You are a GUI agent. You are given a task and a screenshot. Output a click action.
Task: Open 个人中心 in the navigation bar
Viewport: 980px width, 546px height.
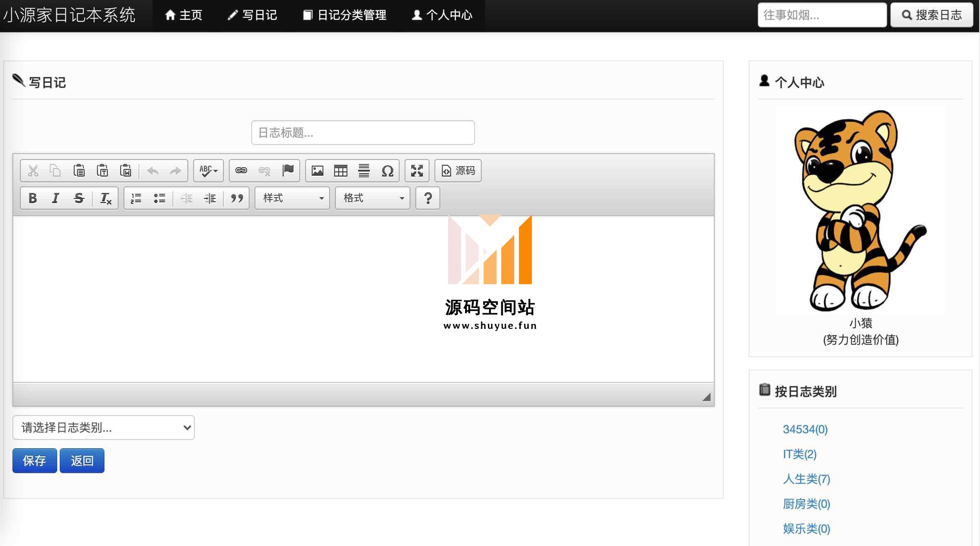pos(442,15)
